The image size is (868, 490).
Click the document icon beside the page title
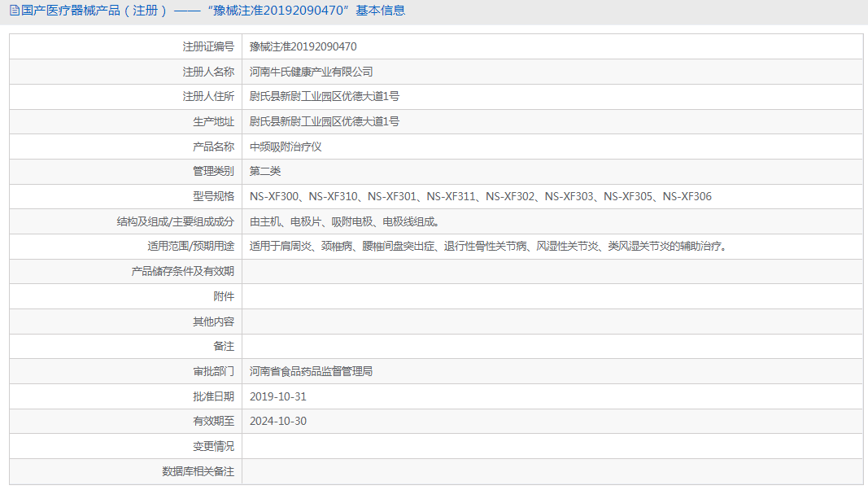coord(15,11)
